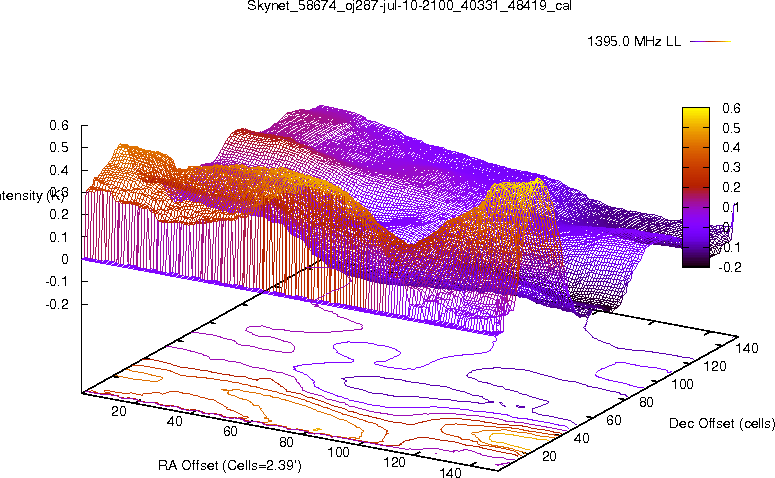775x478 pixels.
Task: Click the 0.1 tick on the intensity axis
Action: coord(59,237)
